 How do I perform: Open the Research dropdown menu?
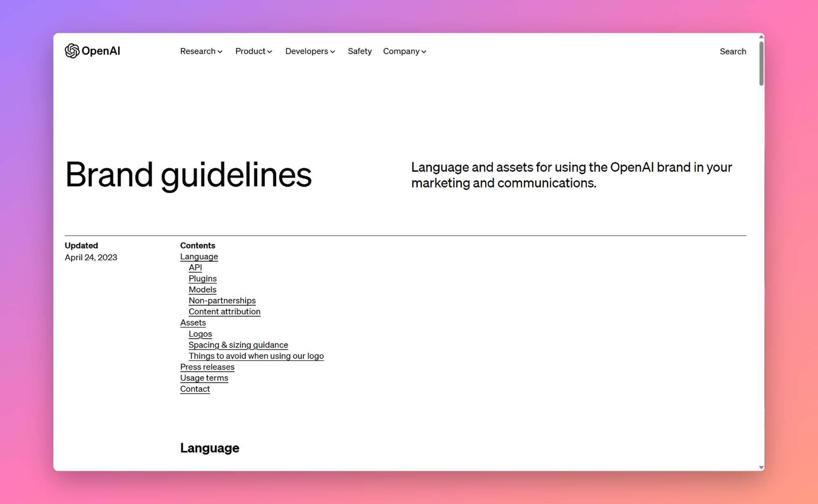pos(201,51)
